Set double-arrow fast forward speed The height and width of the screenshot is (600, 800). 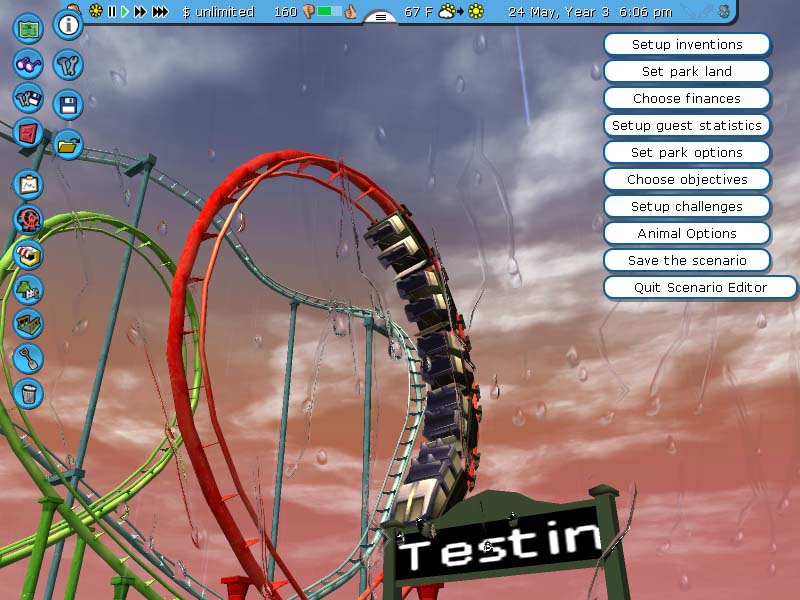tap(140, 11)
